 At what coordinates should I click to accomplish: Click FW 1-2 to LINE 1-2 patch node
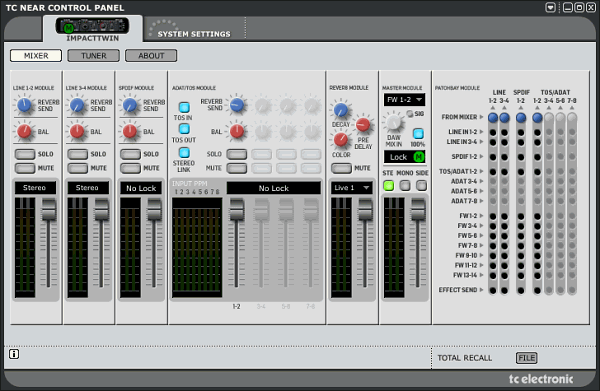pos(493,217)
